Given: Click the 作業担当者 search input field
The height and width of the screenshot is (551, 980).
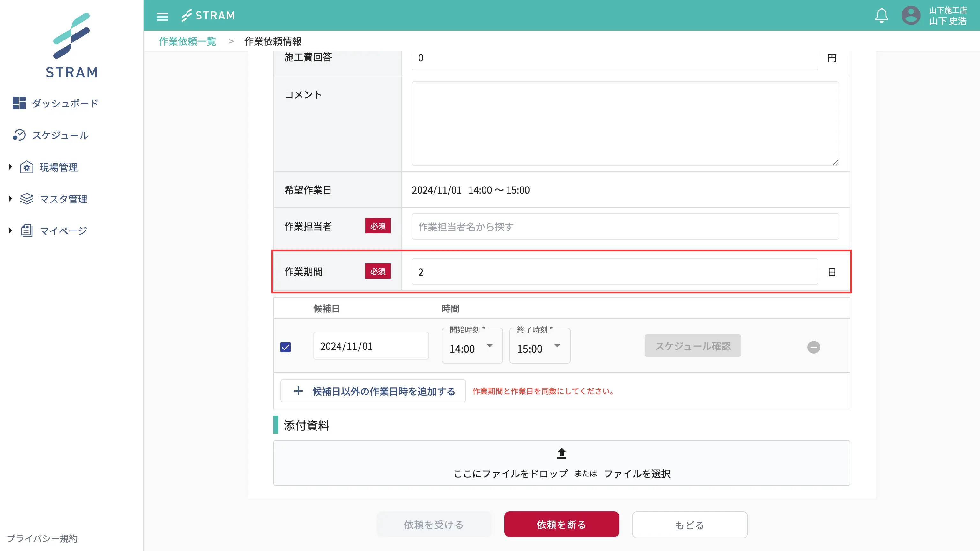Looking at the screenshot, I should tap(625, 227).
